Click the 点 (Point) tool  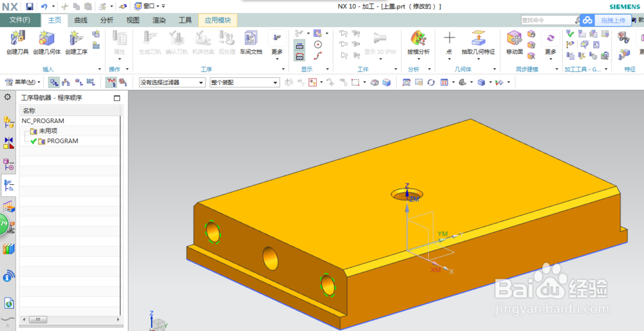(x=450, y=43)
